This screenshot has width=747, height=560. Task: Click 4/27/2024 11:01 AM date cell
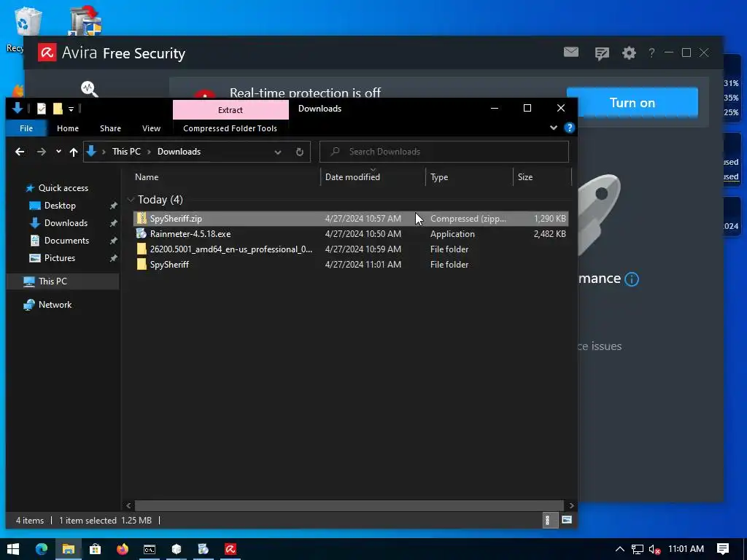tap(363, 264)
